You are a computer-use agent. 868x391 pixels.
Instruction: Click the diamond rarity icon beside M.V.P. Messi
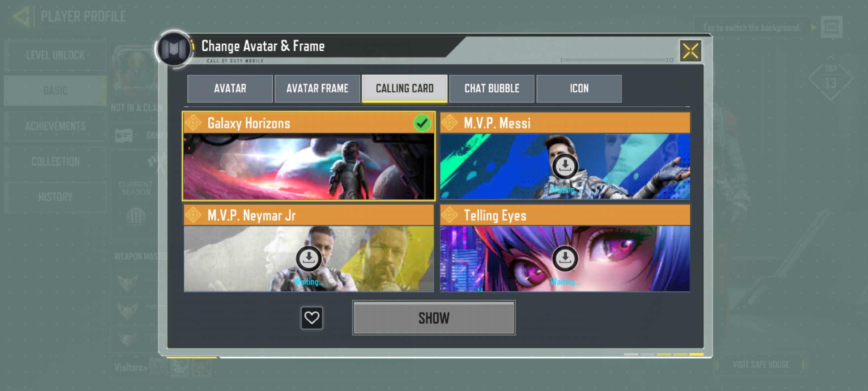[x=450, y=123]
